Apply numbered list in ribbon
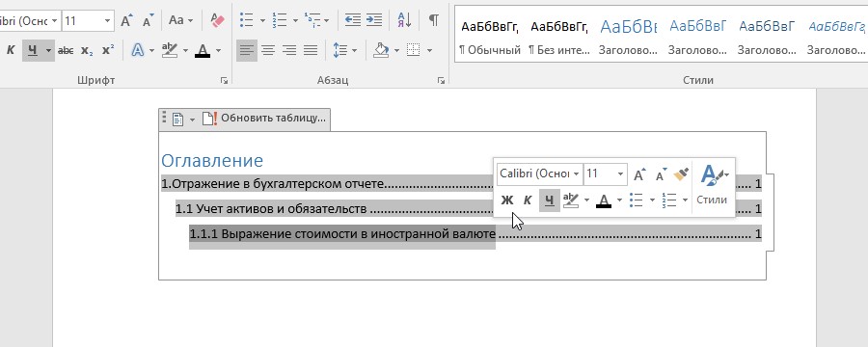 pos(280,21)
